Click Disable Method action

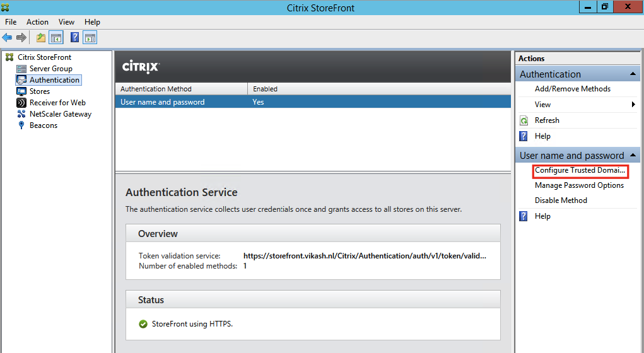coord(561,200)
